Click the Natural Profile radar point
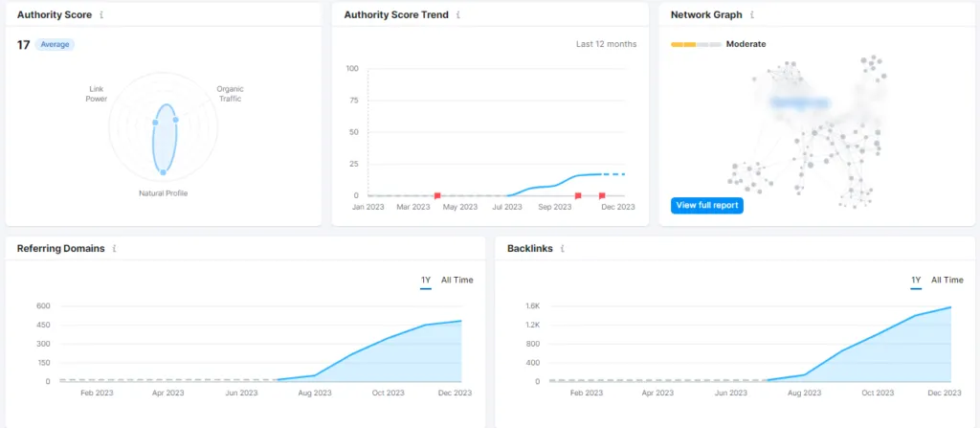The height and width of the screenshot is (428, 980). tap(163, 172)
